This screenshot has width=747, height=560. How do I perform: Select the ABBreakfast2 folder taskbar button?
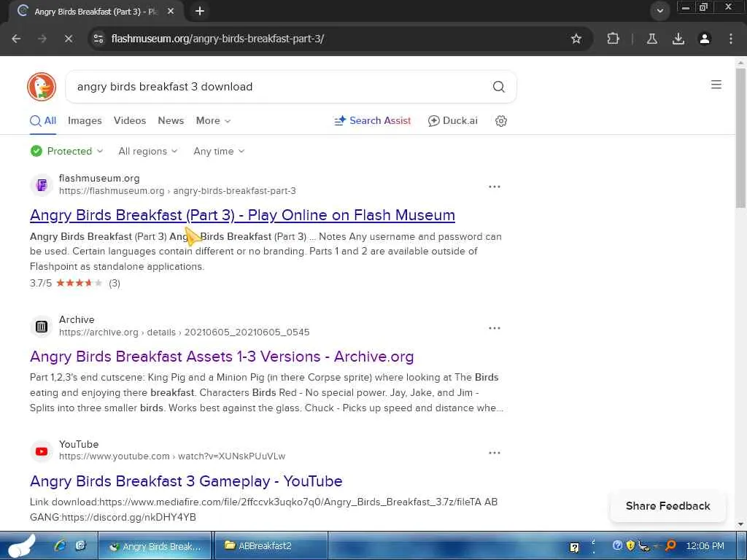(x=271, y=546)
